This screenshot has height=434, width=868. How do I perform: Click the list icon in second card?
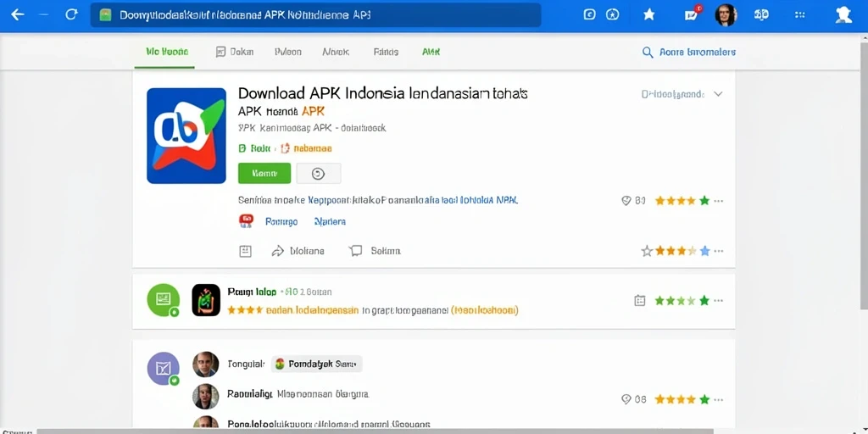point(639,301)
